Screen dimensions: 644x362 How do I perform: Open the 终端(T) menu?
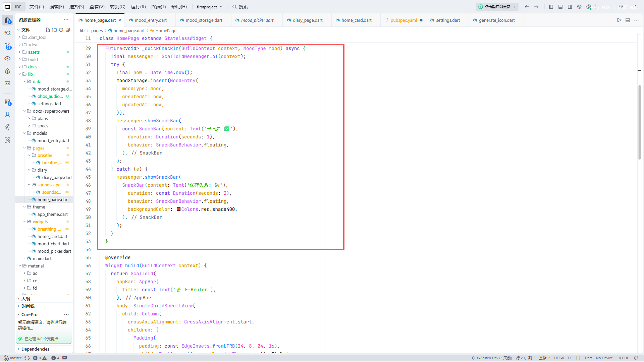(158, 7)
